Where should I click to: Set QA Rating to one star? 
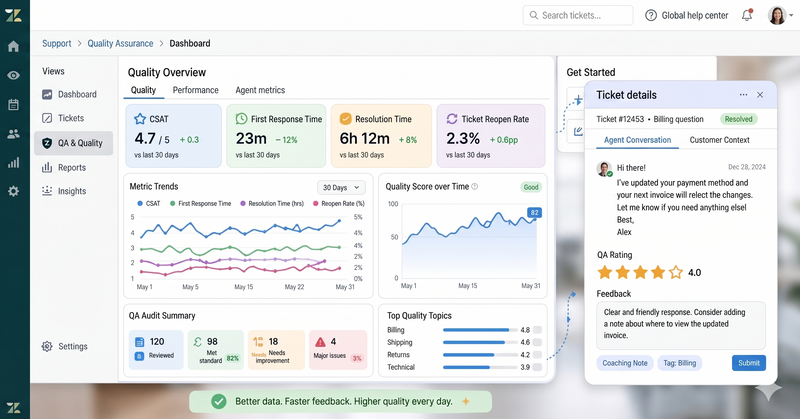click(605, 272)
